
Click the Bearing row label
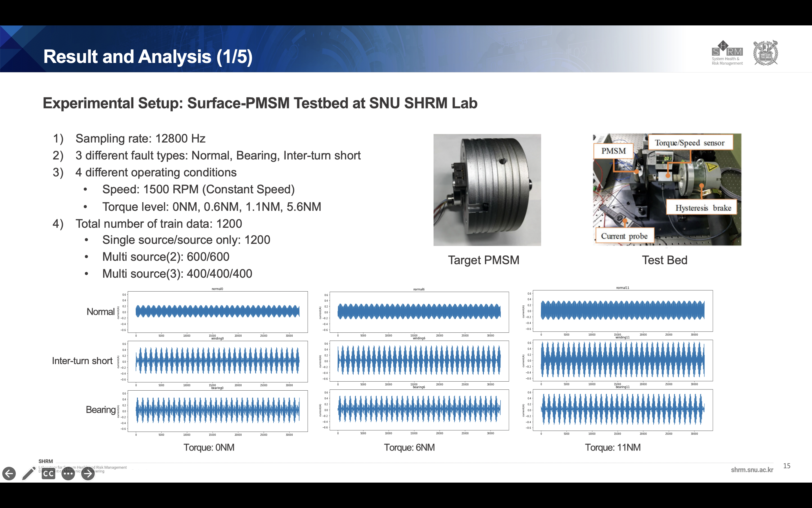point(101,410)
